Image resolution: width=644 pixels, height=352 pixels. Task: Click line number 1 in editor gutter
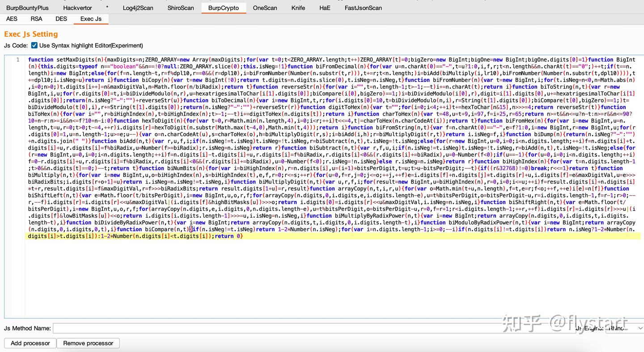point(18,60)
